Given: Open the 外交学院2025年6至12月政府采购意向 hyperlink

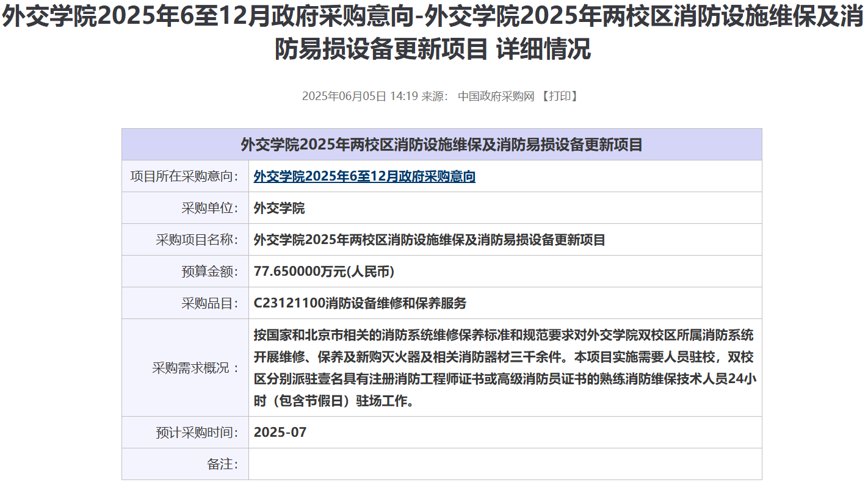Looking at the screenshot, I should (x=364, y=177).
